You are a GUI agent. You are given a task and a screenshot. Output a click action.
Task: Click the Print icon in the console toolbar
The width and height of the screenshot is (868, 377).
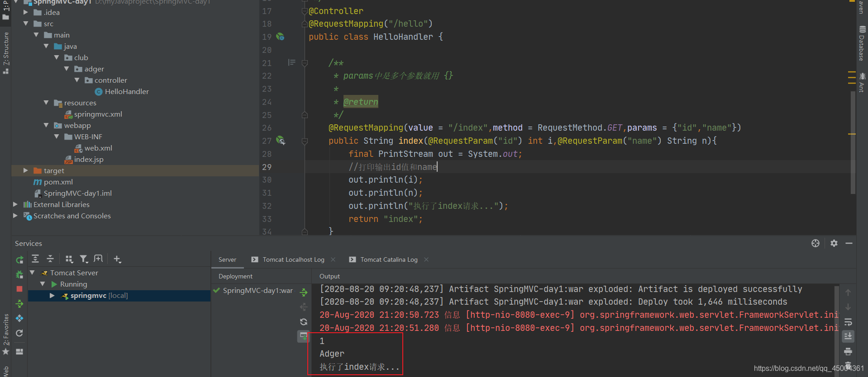tap(848, 351)
